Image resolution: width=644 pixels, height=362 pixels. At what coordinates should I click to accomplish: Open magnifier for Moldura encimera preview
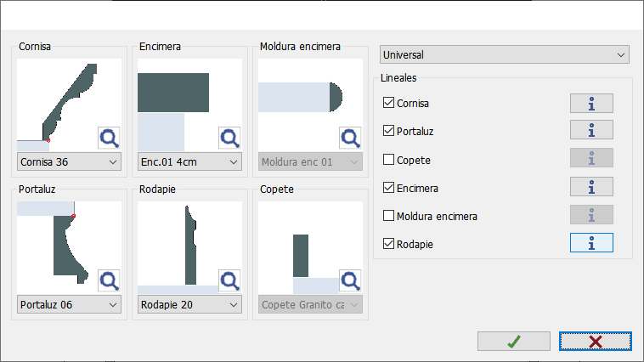tap(350, 138)
